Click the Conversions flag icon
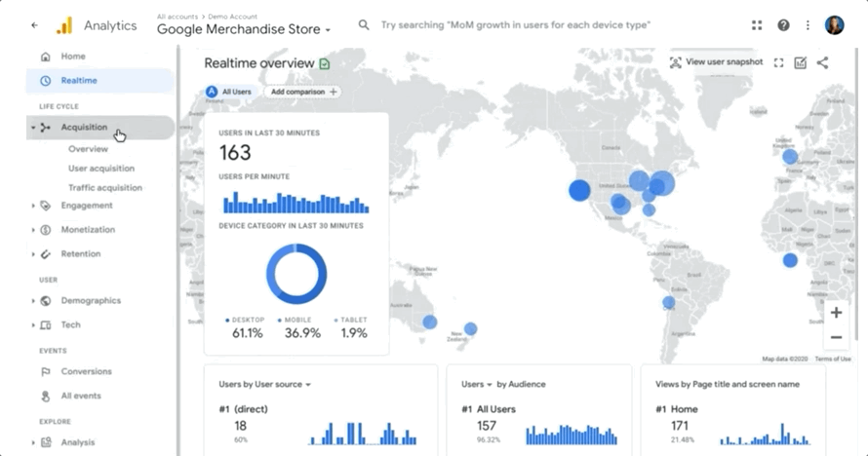 click(46, 372)
